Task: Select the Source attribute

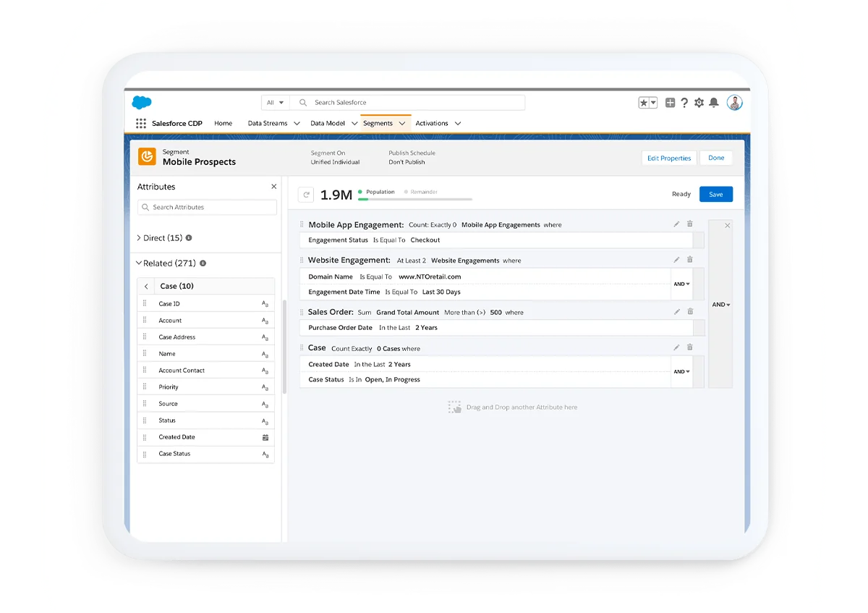Action: (x=206, y=404)
